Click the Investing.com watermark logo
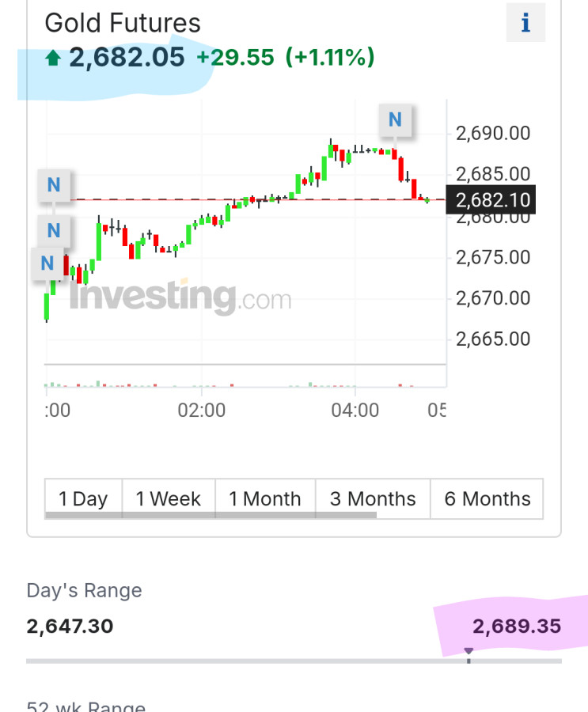 pyautogui.click(x=180, y=297)
